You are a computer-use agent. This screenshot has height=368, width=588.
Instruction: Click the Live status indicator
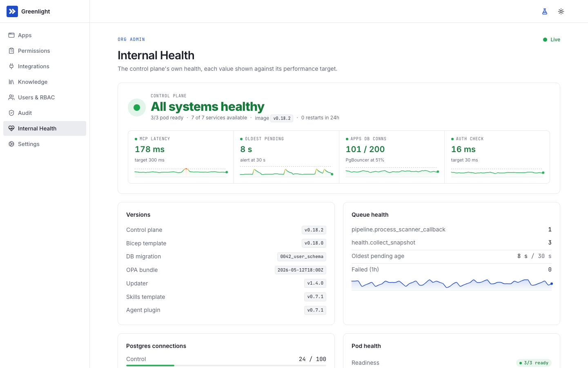coord(552,40)
